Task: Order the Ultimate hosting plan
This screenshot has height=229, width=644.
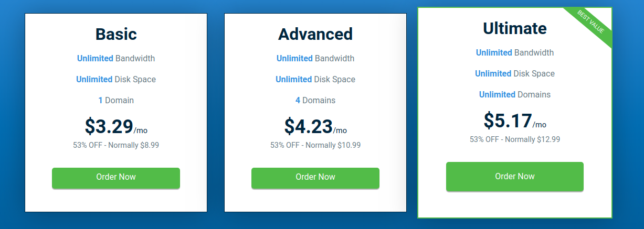Action: pyautogui.click(x=515, y=177)
